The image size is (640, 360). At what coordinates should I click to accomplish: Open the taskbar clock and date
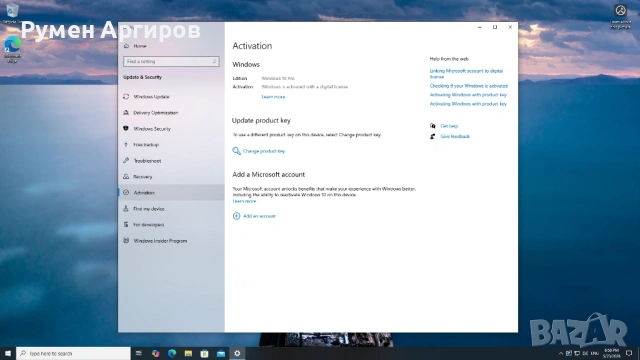point(611,353)
